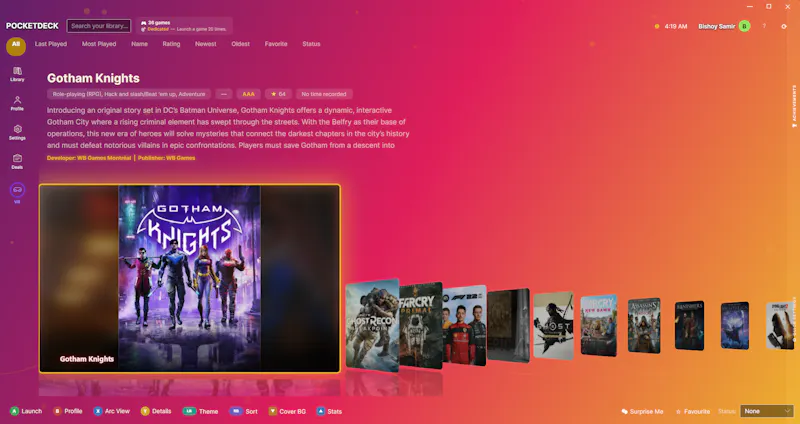Switch to Arc View with X button

pos(112,411)
